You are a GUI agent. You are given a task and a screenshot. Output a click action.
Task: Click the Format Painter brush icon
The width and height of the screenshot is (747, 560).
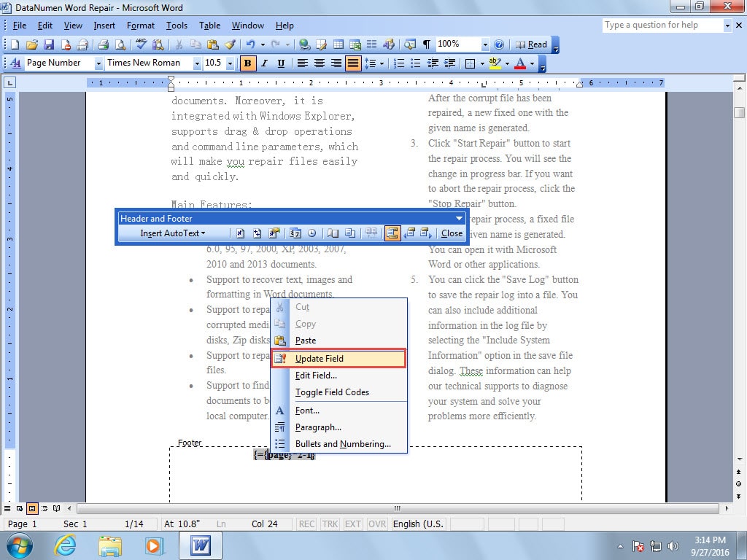(x=230, y=45)
